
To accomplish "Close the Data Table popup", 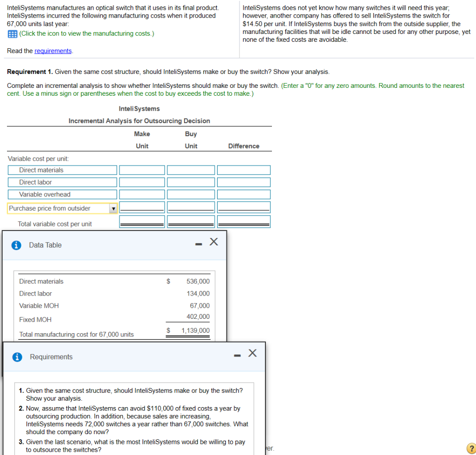I will pos(214,242).
